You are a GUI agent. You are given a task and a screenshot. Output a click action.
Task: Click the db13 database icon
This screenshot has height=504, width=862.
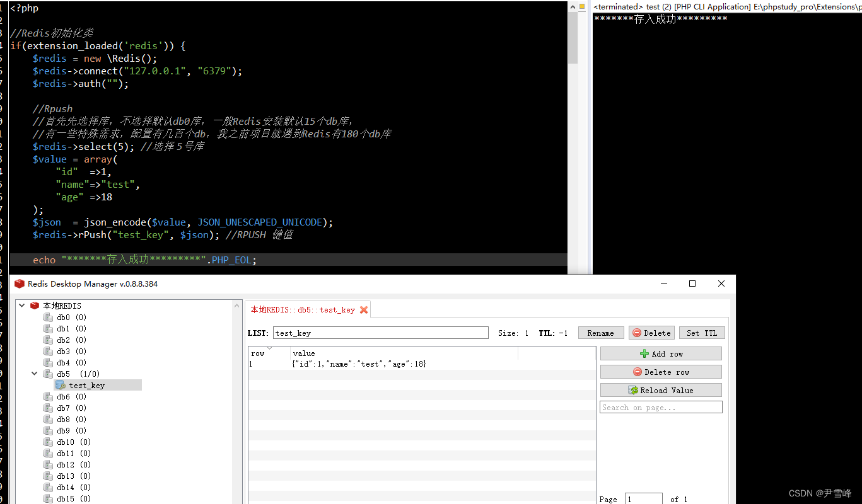[48, 476]
